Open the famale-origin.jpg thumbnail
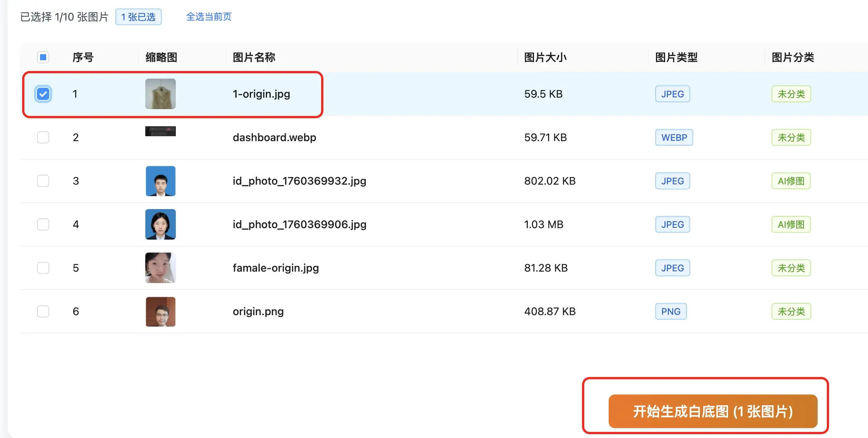The height and width of the screenshot is (438, 868). pyautogui.click(x=160, y=268)
